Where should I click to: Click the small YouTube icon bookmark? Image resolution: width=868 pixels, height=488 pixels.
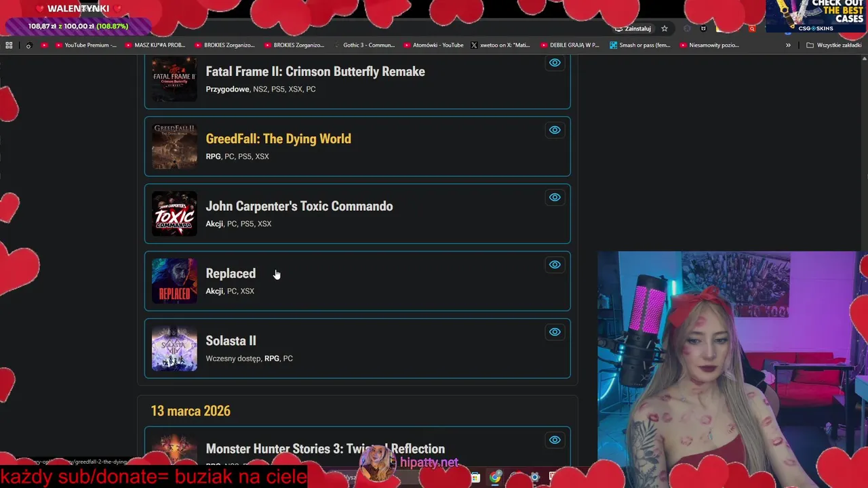click(44, 45)
